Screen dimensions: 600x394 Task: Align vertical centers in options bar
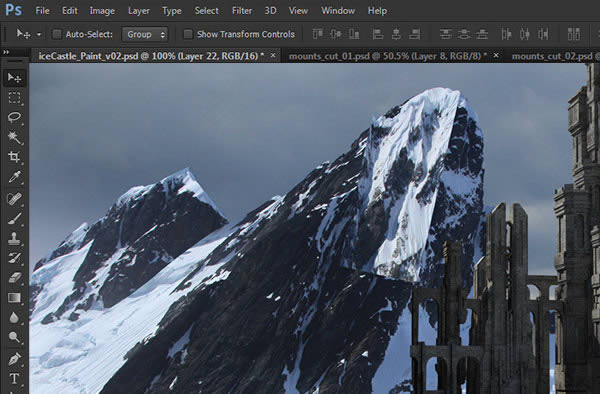click(336, 34)
